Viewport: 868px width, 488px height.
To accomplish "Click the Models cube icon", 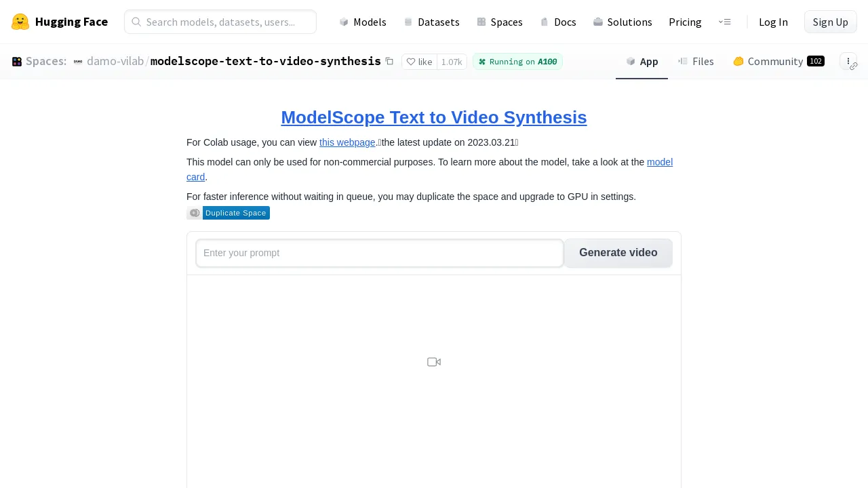I will point(344,22).
